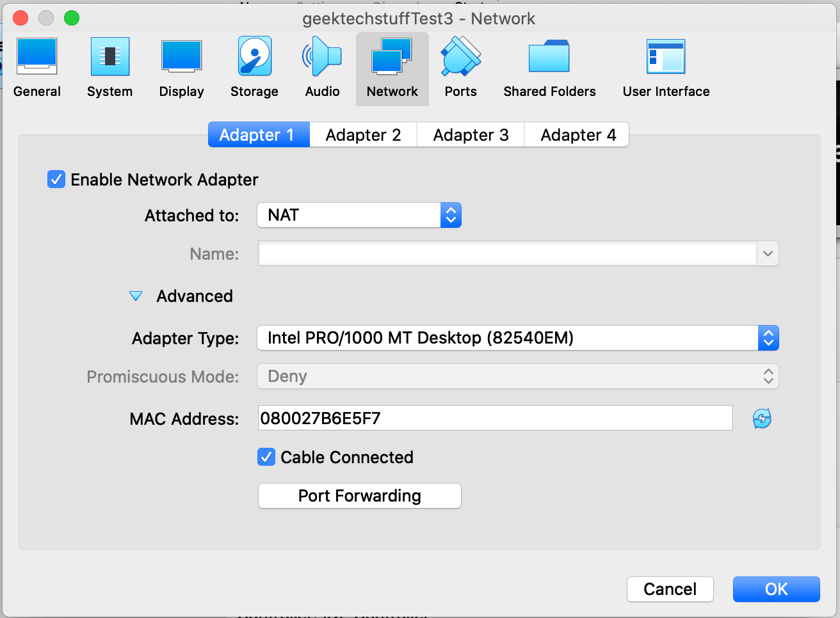
Task: Open the General settings icon
Action: click(36, 64)
